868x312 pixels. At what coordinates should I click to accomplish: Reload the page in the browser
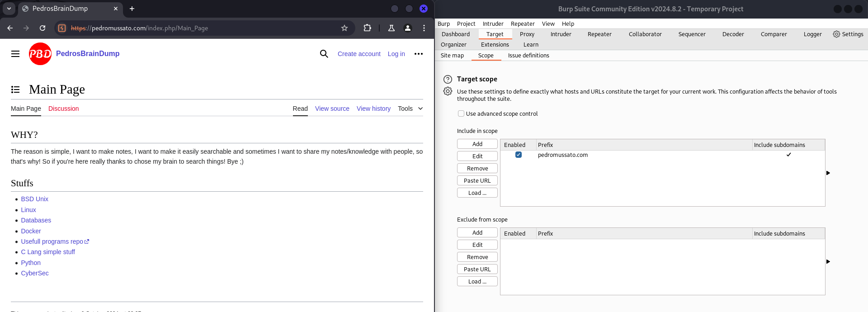click(42, 28)
